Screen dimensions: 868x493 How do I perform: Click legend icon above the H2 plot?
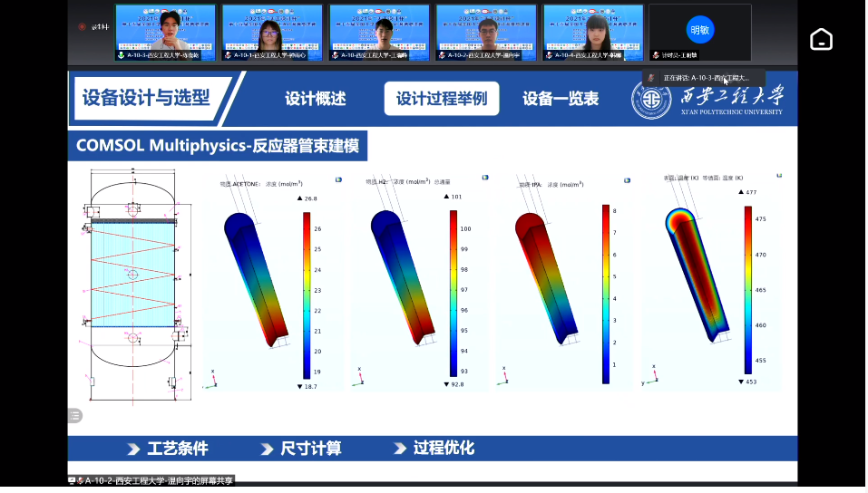pyautogui.click(x=485, y=178)
